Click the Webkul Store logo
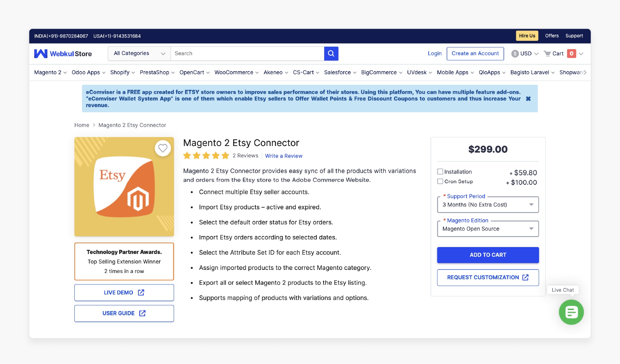The height and width of the screenshot is (364, 620). [x=63, y=54]
